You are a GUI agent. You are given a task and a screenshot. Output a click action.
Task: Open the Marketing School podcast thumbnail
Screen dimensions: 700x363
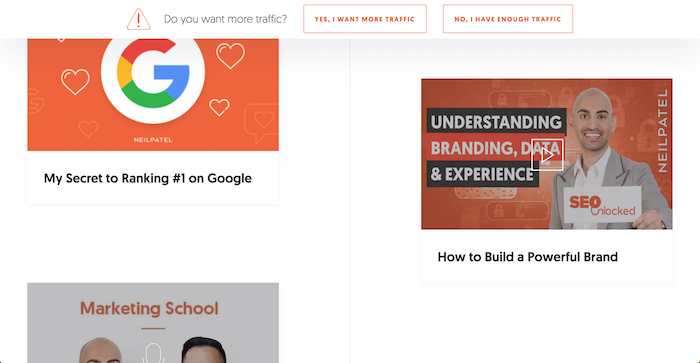[153, 323]
